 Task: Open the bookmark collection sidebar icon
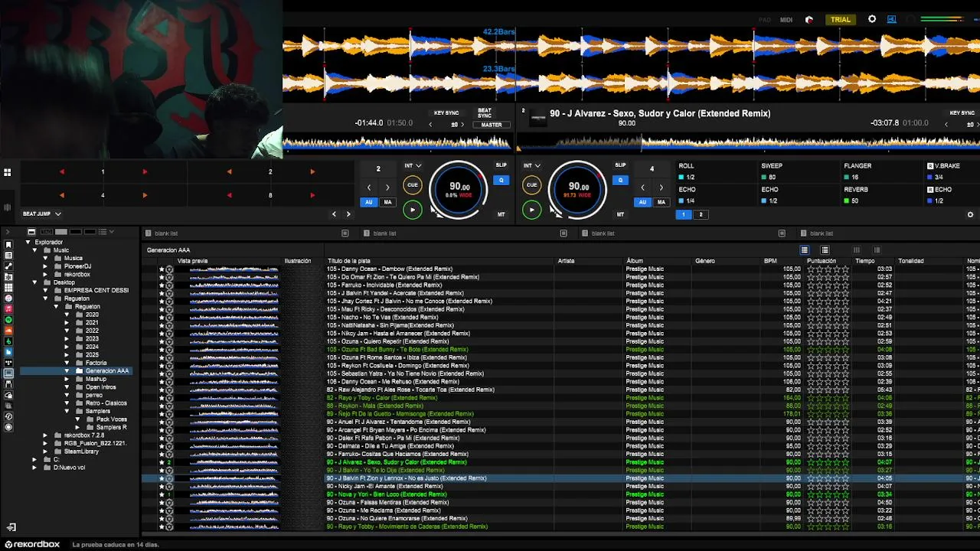(x=8, y=245)
